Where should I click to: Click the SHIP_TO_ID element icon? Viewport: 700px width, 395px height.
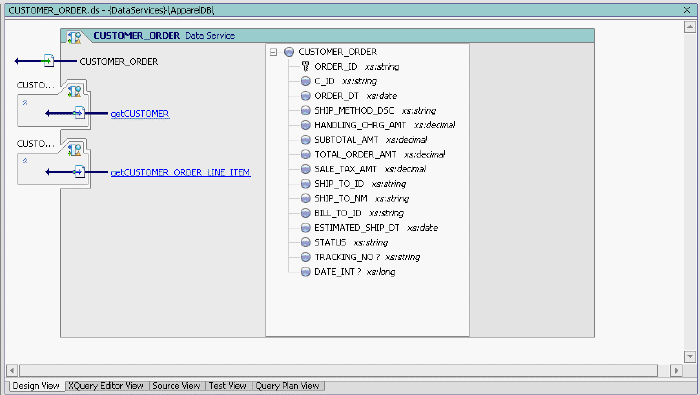pos(305,184)
